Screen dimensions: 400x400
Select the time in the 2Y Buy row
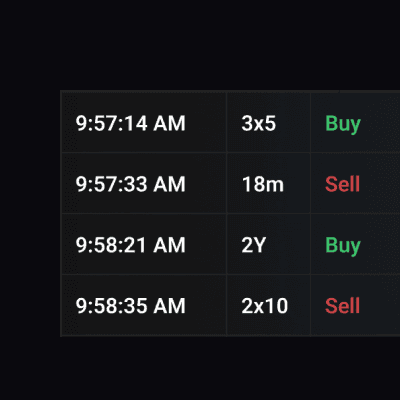tap(144, 244)
